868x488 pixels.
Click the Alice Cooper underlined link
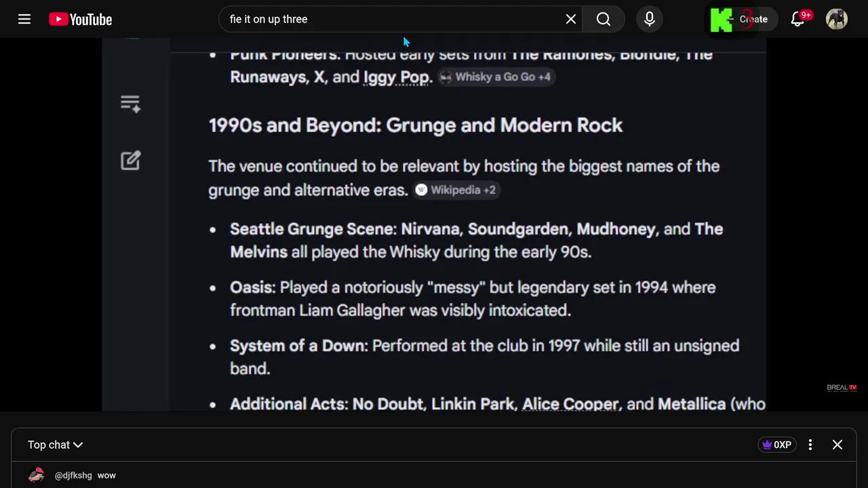click(x=570, y=404)
